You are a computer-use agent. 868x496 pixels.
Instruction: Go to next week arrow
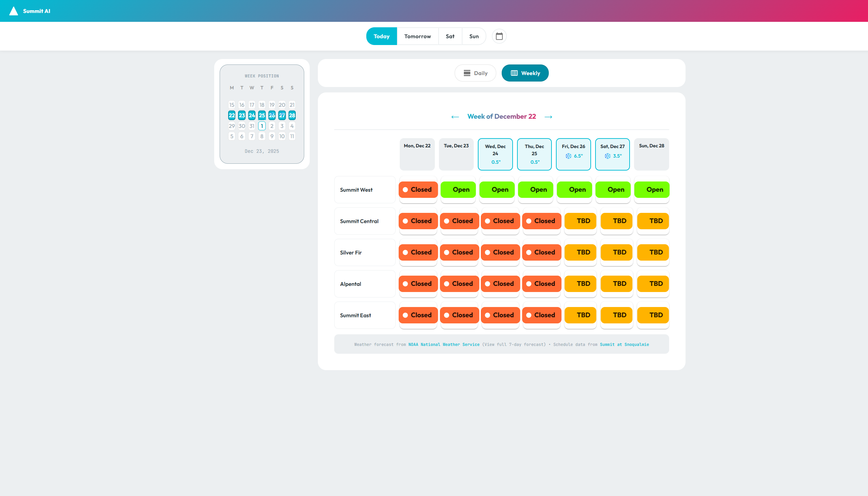tap(548, 117)
